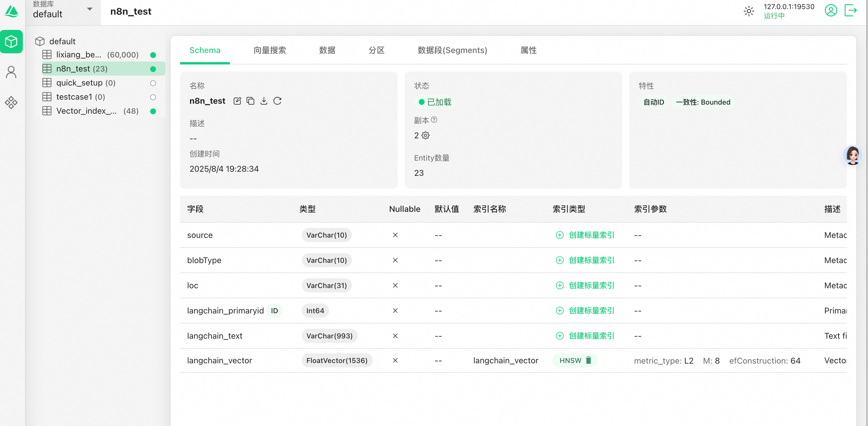This screenshot has height=426, width=868.
Task: Select the default database tree node
Action: [62, 41]
